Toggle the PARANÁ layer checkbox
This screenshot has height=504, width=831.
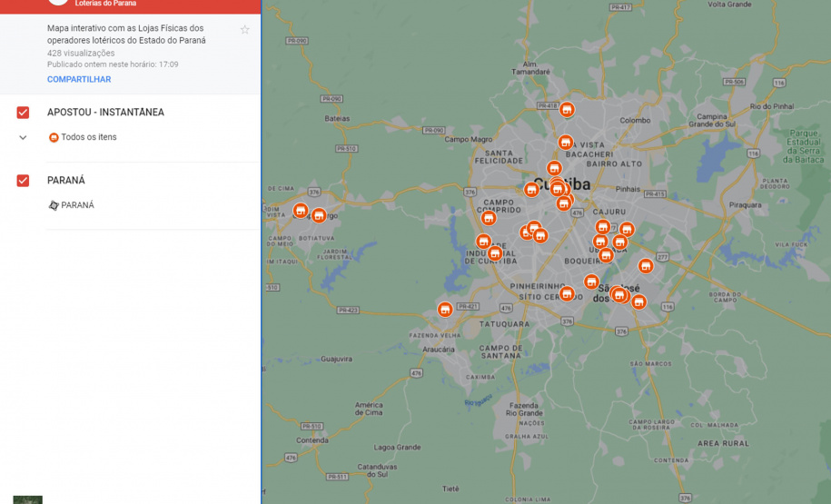pos(24,181)
